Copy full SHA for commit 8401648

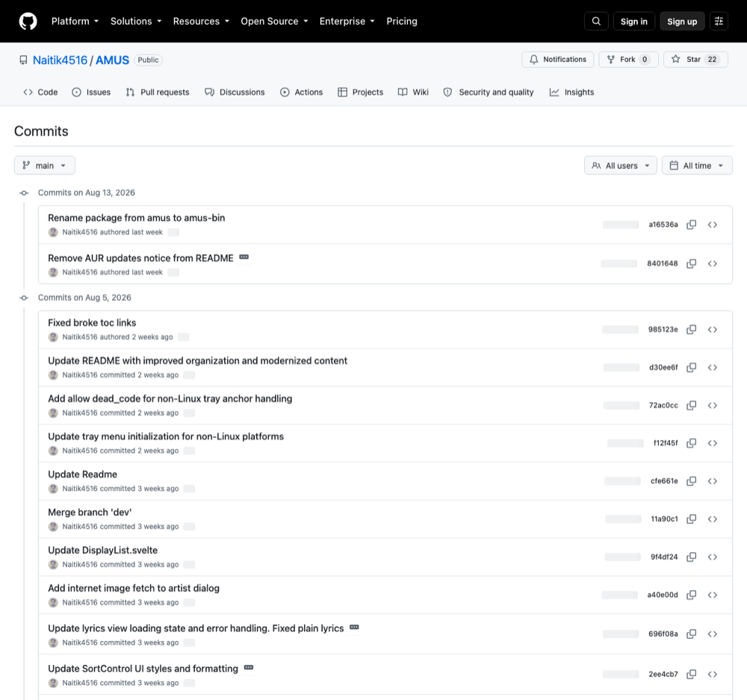691,264
